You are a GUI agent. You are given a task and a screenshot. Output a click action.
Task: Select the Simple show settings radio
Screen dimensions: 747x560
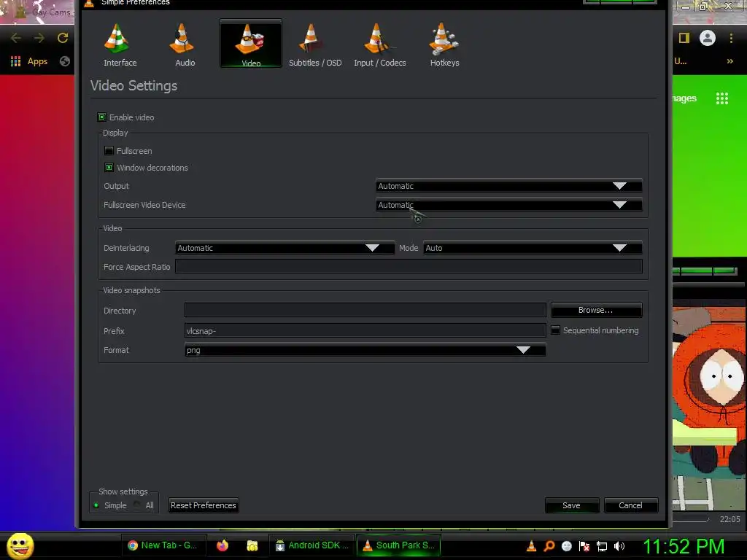[x=96, y=505]
